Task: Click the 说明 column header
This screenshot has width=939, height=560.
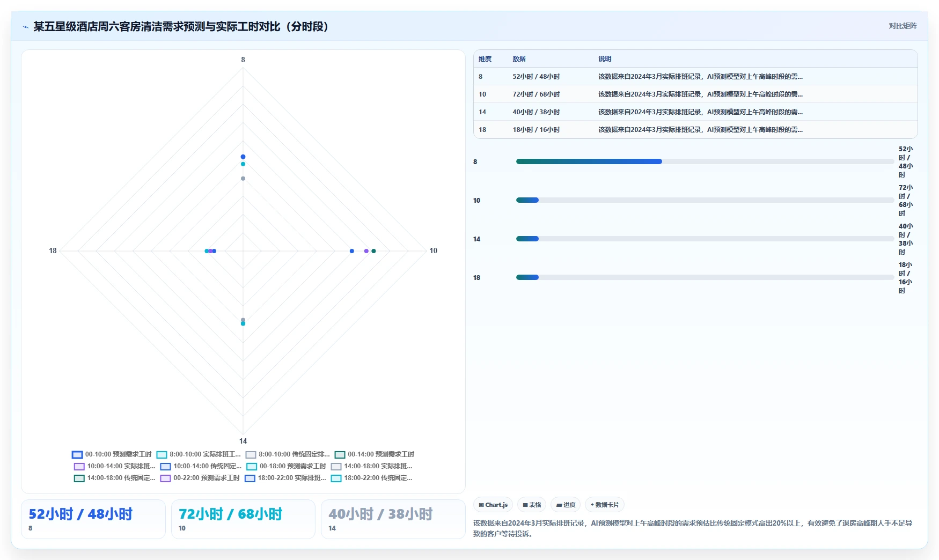Action: (x=605, y=59)
